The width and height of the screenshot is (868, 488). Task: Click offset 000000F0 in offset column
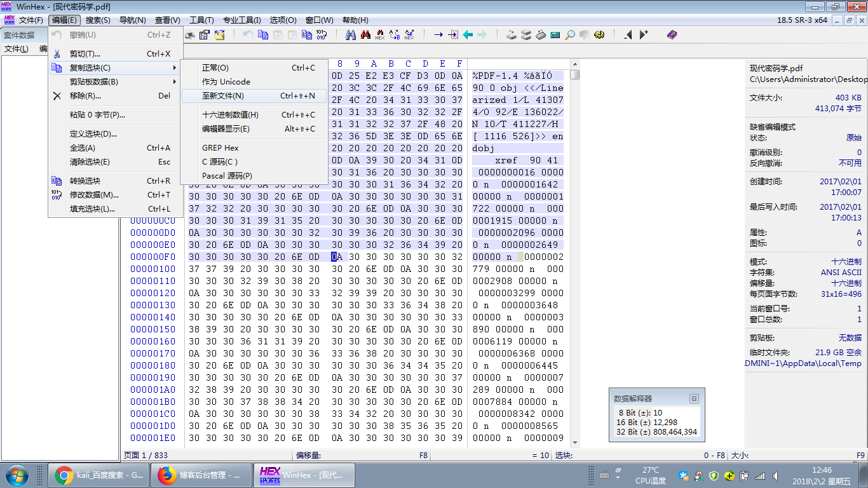(153, 257)
